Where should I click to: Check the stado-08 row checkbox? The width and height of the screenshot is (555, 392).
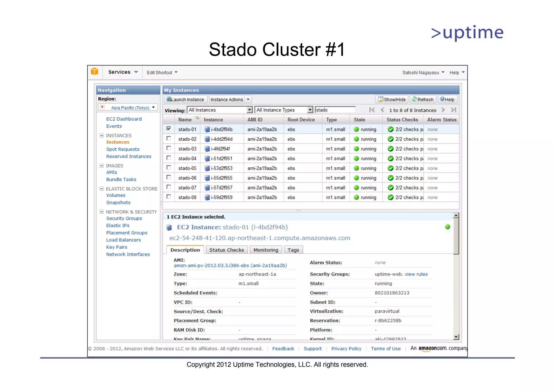coord(169,197)
